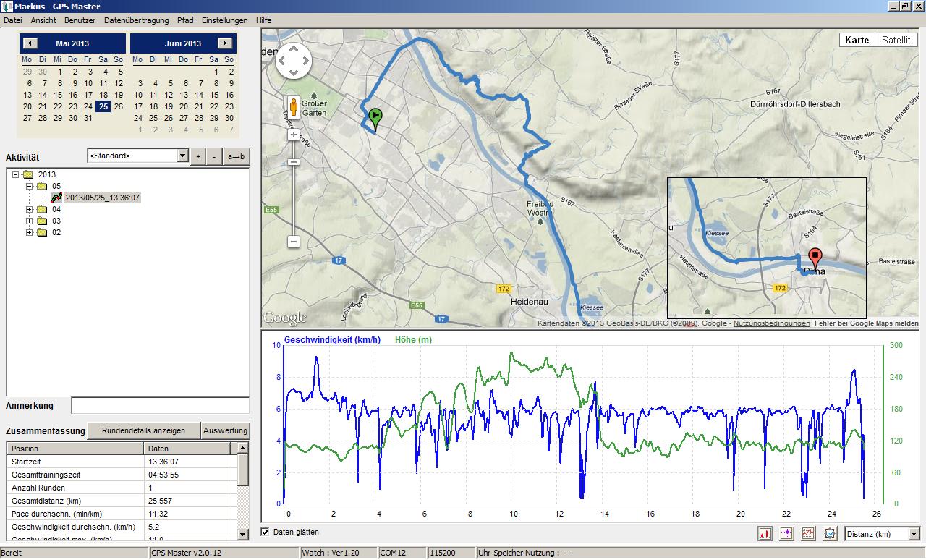Open the Einstellungen menu

point(225,20)
